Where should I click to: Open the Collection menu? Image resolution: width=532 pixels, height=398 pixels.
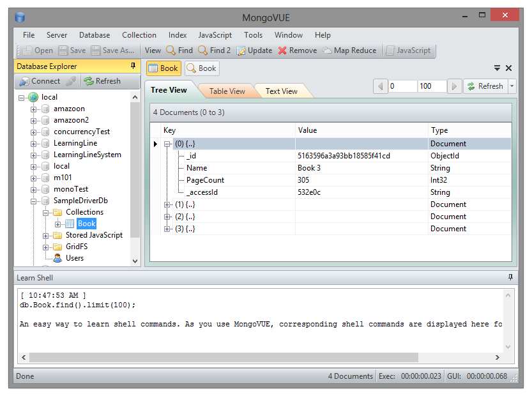coord(139,35)
